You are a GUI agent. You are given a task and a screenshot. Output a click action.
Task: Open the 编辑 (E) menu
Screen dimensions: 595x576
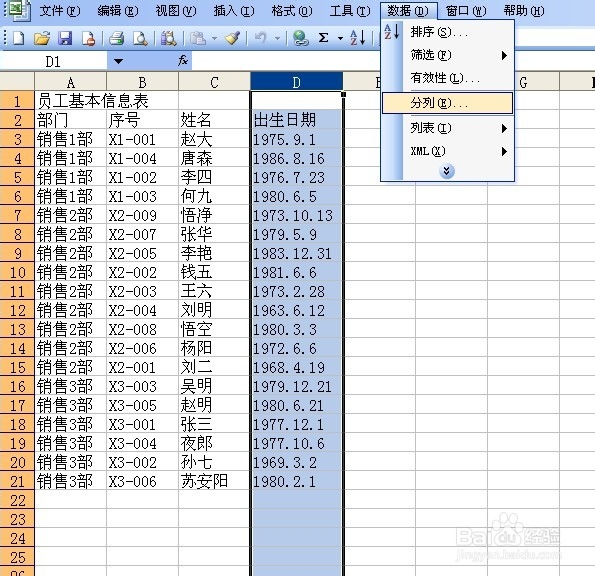118,11
